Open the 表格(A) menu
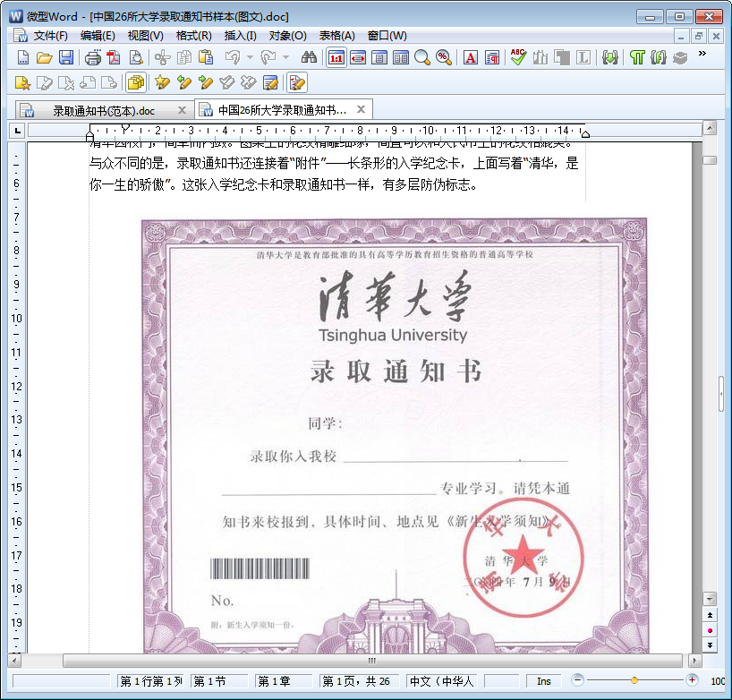 pos(336,36)
